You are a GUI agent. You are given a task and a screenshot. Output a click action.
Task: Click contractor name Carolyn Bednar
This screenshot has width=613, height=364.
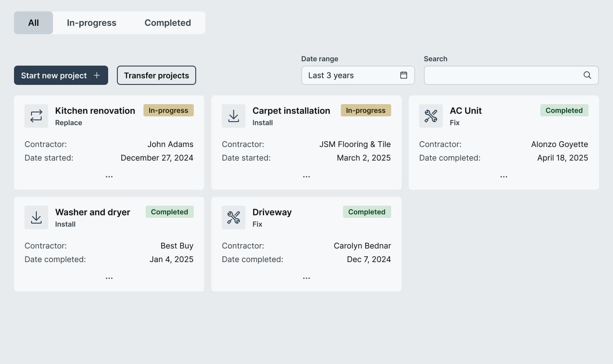coord(363,246)
